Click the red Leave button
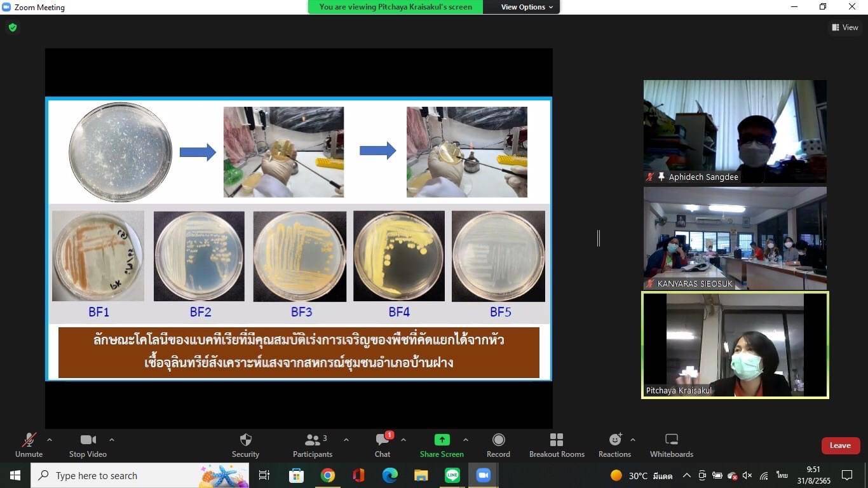The image size is (868, 488). 840,445
